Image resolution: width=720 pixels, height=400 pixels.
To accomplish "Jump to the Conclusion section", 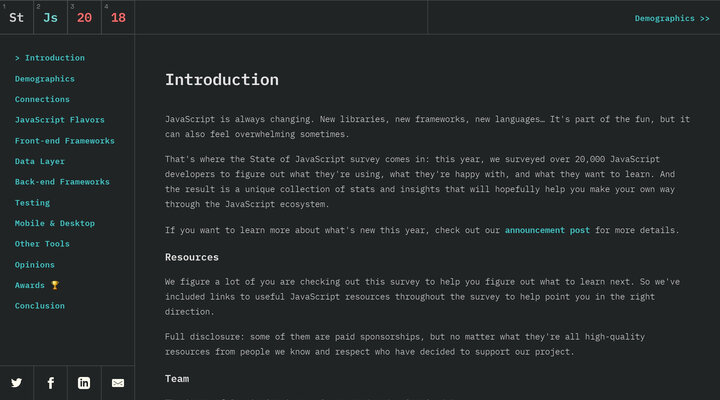I will tap(40, 306).
